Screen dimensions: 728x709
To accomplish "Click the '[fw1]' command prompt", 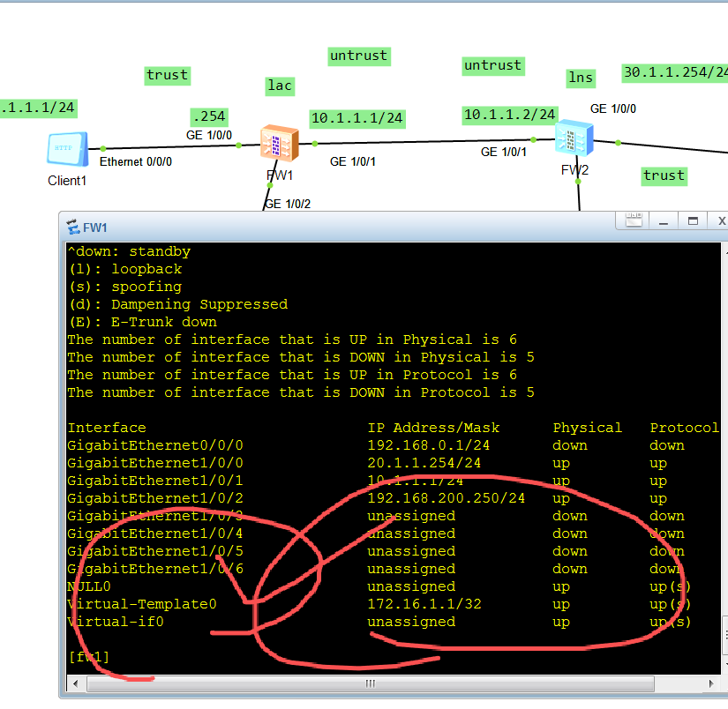I will click(88, 657).
